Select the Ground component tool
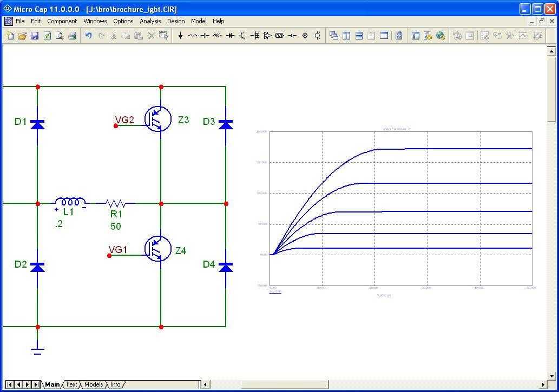Image resolution: width=559 pixels, height=392 pixels. 180,35
